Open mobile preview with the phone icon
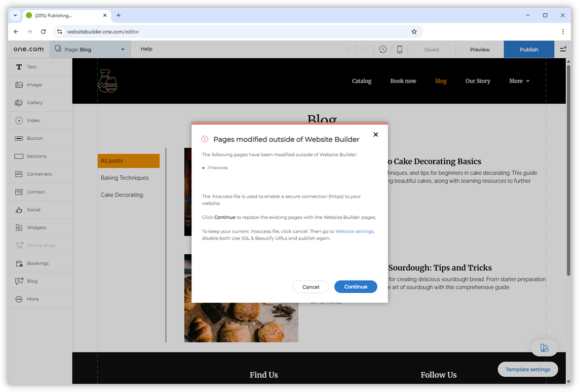The image size is (579, 392). pyautogui.click(x=400, y=49)
